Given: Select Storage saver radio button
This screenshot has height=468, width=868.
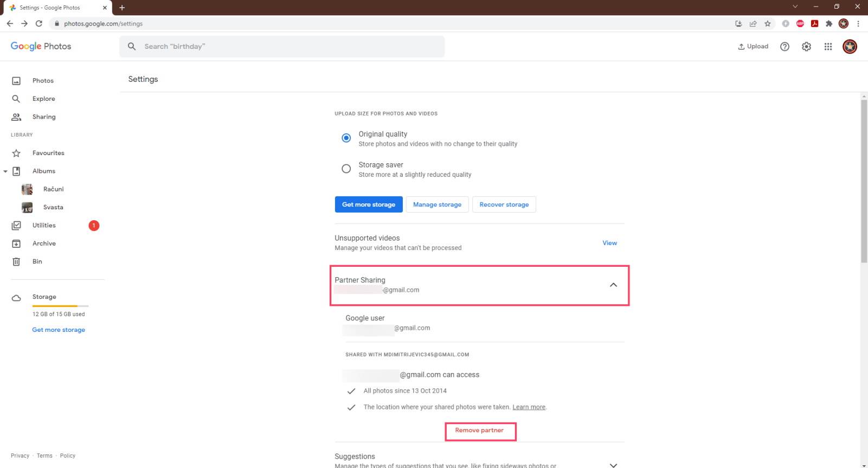Looking at the screenshot, I should point(346,169).
